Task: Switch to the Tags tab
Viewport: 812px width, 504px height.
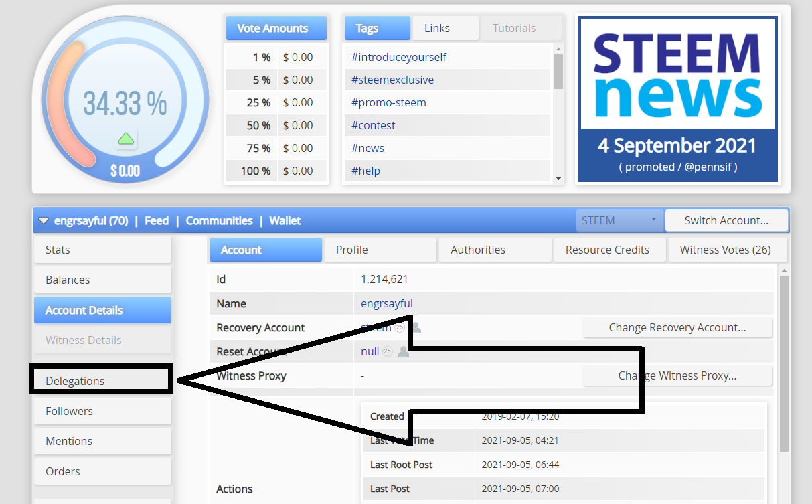Action: coord(378,28)
